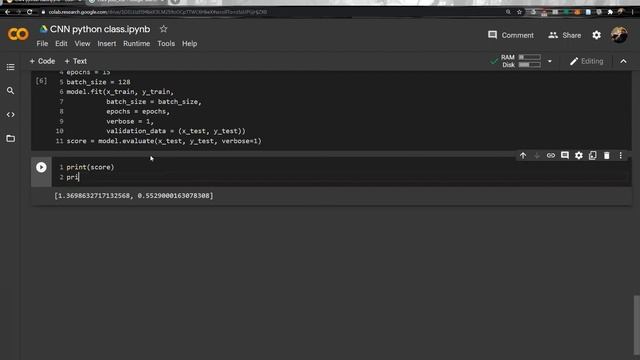Collapse the header with the chevron
640x360 pixels.
pyautogui.click(x=623, y=61)
